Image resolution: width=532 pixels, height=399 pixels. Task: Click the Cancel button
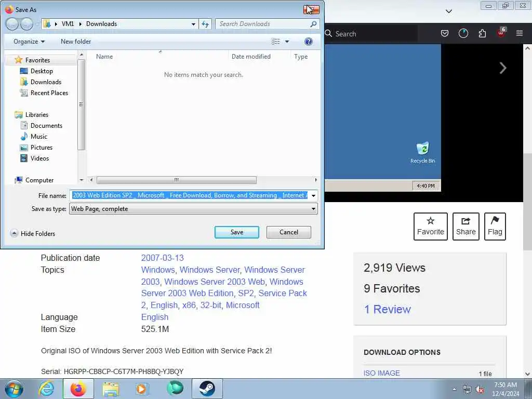(x=289, y=232)
